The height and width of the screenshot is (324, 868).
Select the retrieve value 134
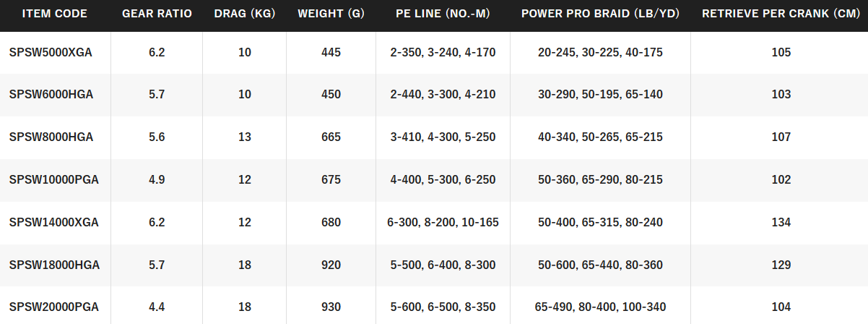[x=781, y=223]
